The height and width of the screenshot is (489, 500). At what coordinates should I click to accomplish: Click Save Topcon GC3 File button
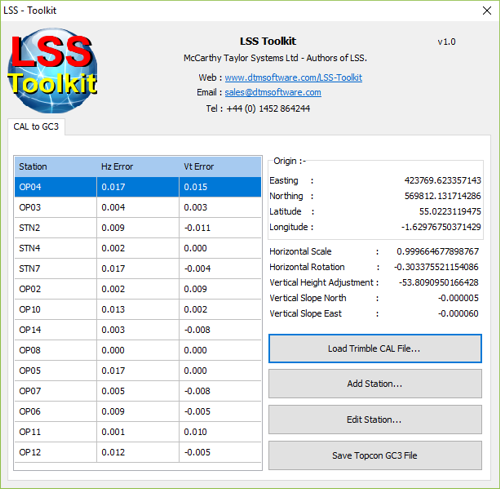point(375,455)
